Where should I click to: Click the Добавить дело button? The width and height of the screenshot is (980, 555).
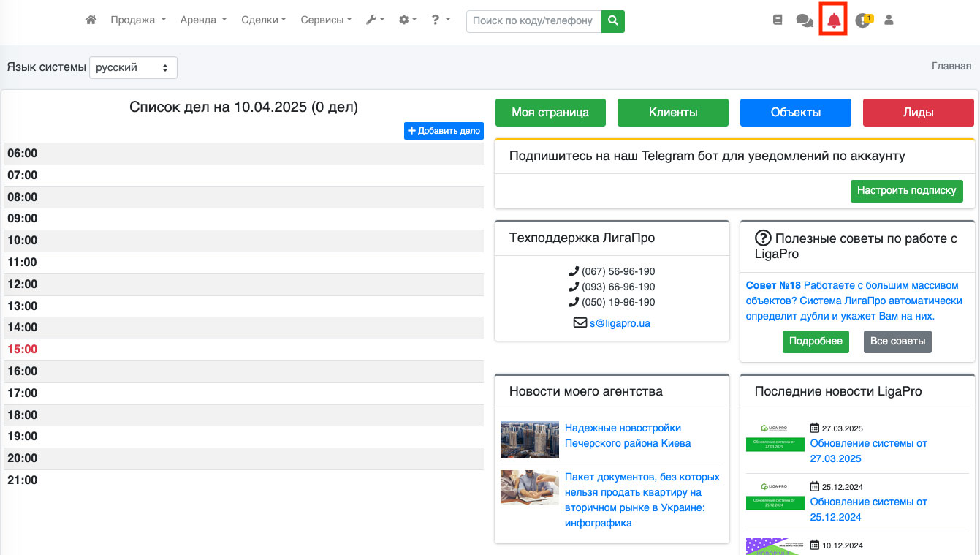(x=444, y=131)
